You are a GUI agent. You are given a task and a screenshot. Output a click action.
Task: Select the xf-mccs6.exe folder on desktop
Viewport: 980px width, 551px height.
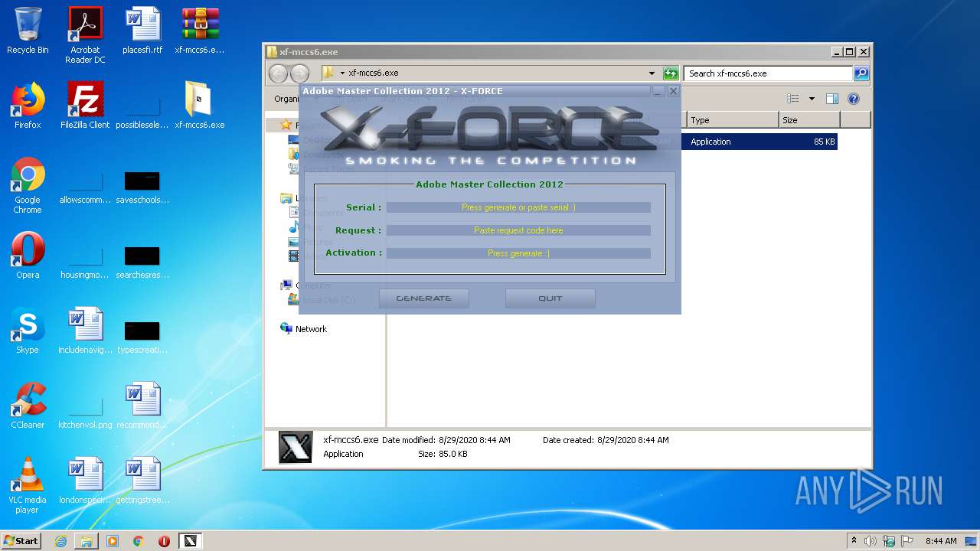click(x=200, y=106)
